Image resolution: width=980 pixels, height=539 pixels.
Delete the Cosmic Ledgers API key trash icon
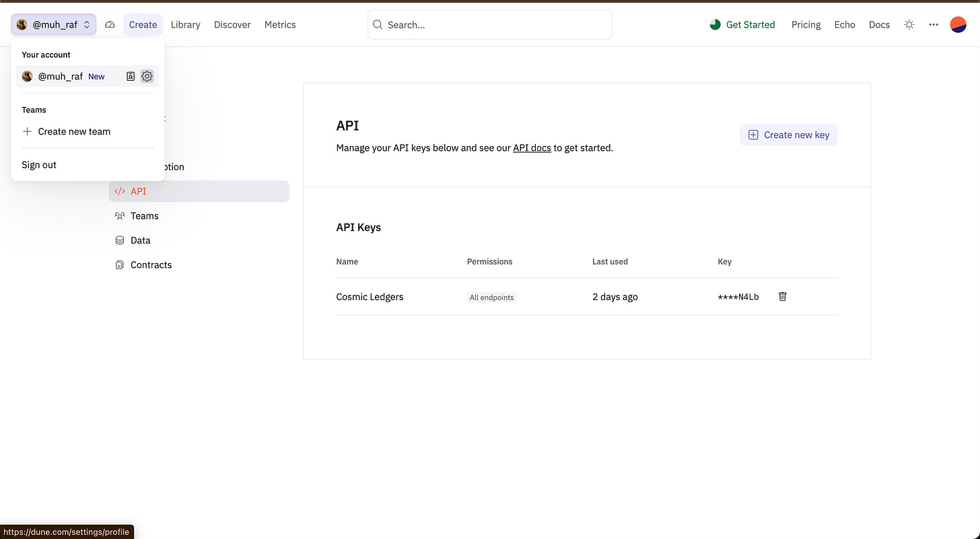pos(783,297)
